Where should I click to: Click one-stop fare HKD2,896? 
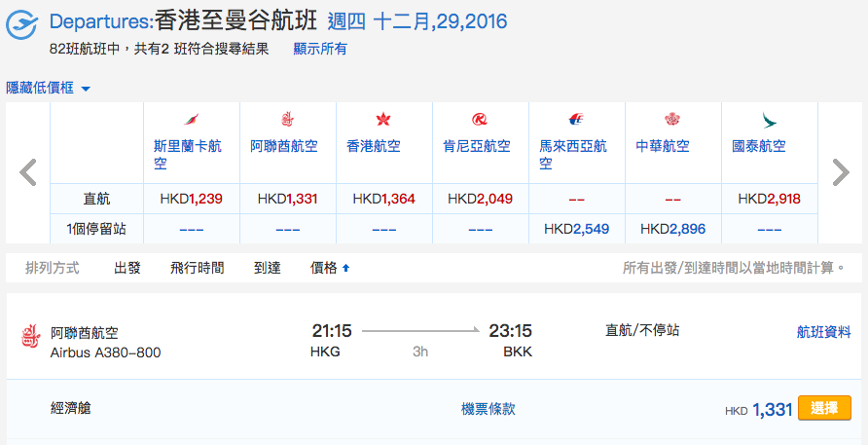[x=672, y=229]
